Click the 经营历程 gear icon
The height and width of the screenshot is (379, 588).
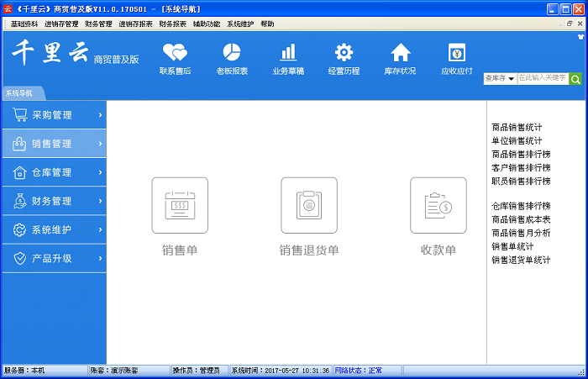[344, 52]
